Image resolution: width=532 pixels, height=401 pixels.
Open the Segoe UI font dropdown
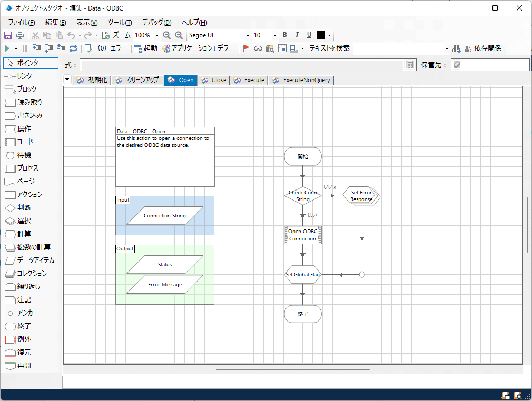coord(248,35)
